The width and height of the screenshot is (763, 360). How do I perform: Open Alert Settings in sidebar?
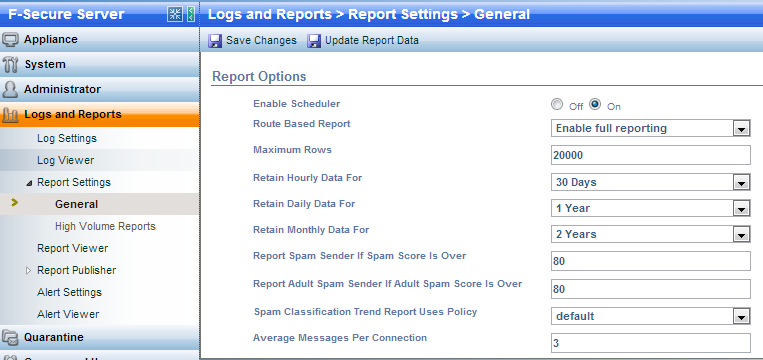tap(70, 292)
